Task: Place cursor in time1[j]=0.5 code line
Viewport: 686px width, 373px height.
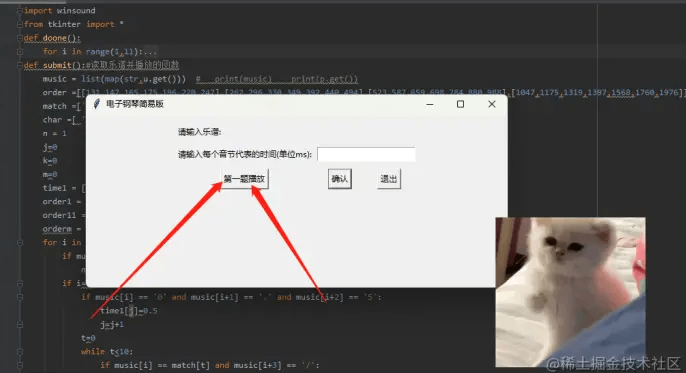Action: pos(129,311)
